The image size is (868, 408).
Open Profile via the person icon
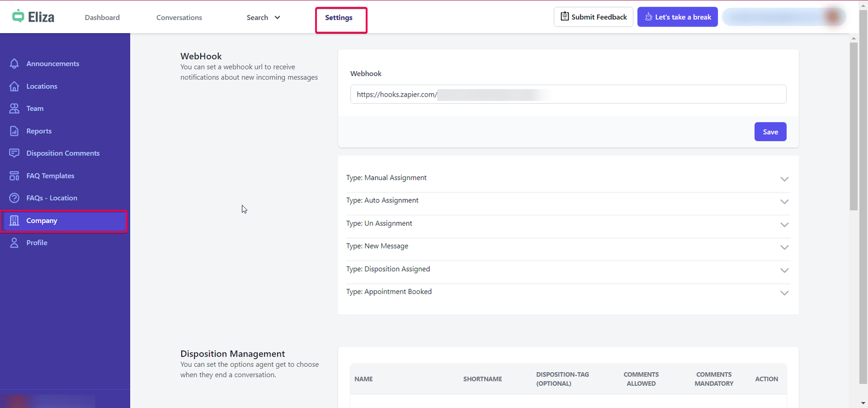(15, 243)
